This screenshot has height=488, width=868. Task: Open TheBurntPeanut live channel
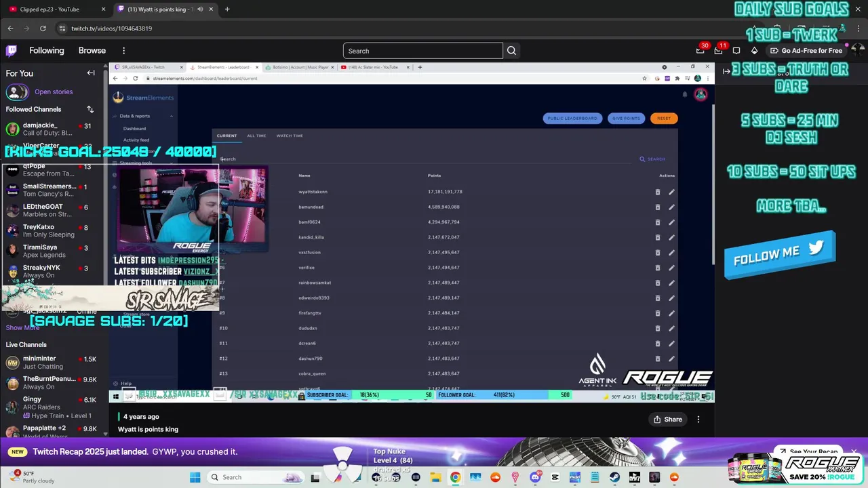[52, 383]
